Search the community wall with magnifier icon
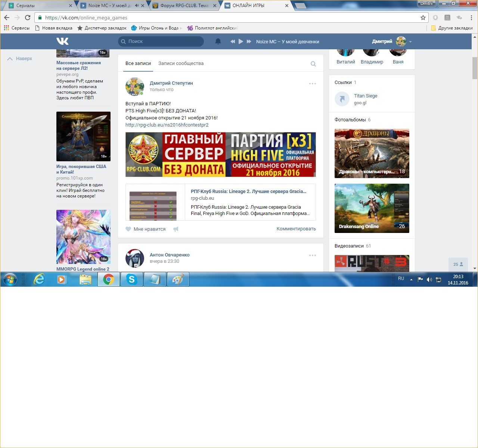 [x=313, y=64]
